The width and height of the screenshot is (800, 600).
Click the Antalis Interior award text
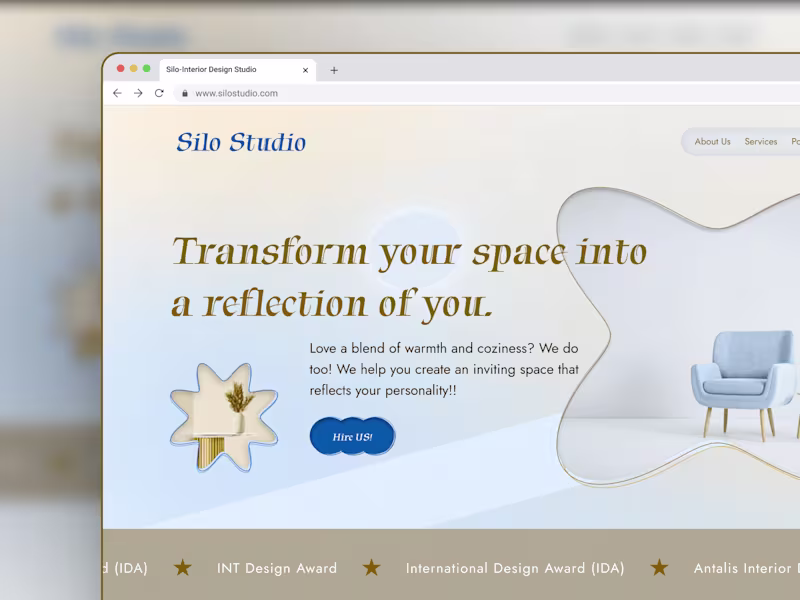746,568
